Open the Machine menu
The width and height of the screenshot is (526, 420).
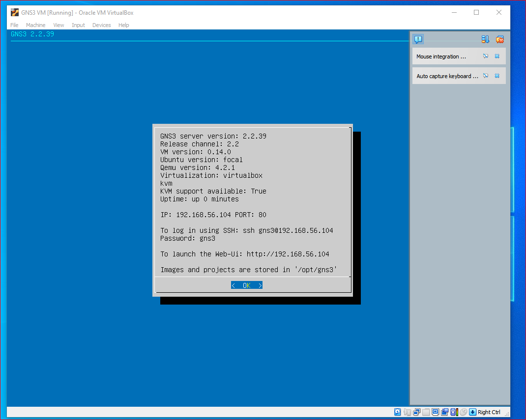click(x=35, y=25)
